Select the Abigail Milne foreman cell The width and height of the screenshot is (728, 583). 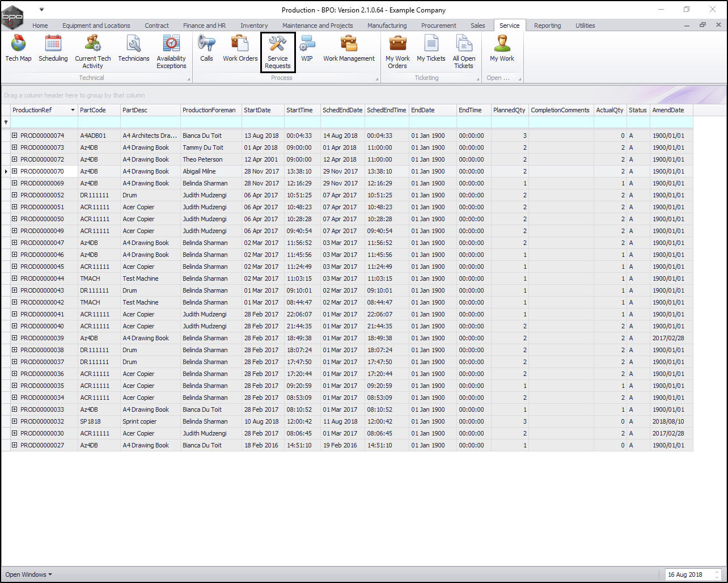211,171
